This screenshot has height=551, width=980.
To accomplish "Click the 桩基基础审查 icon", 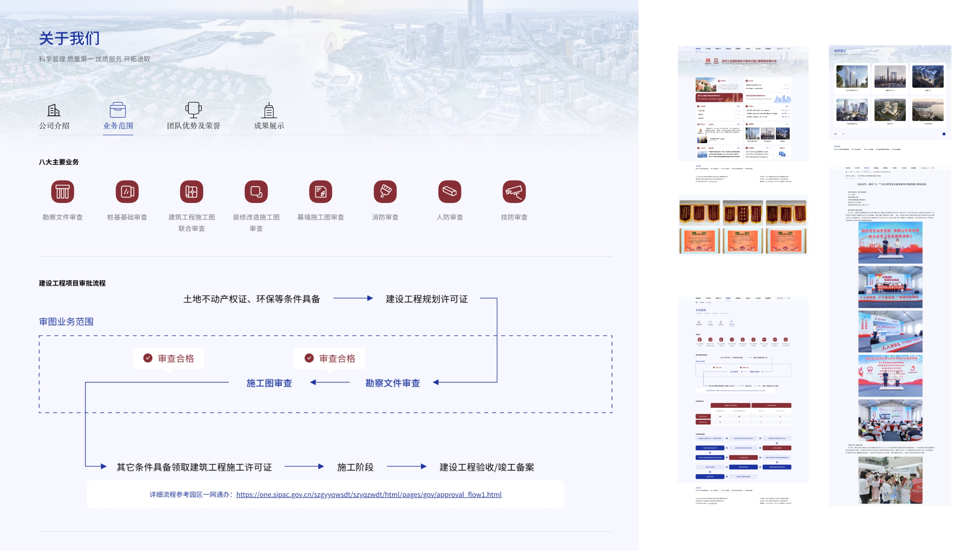I will tap(127, 191).
